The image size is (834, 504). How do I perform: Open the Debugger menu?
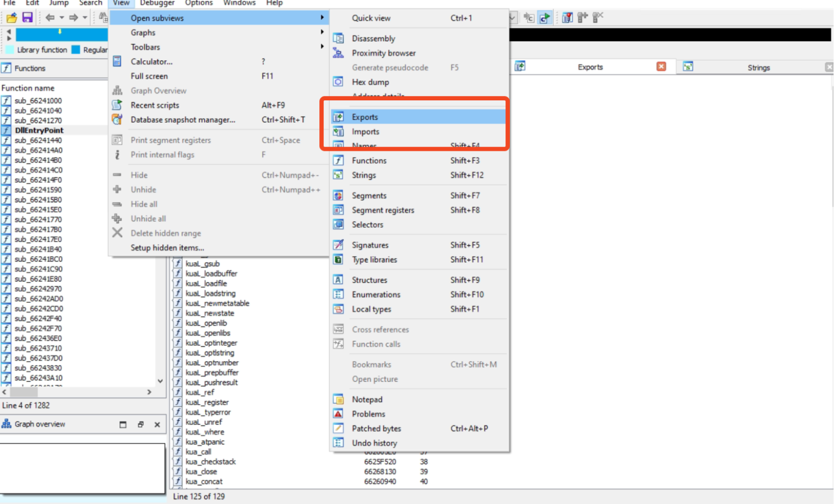pyautogui.click(x=156, y=3)
